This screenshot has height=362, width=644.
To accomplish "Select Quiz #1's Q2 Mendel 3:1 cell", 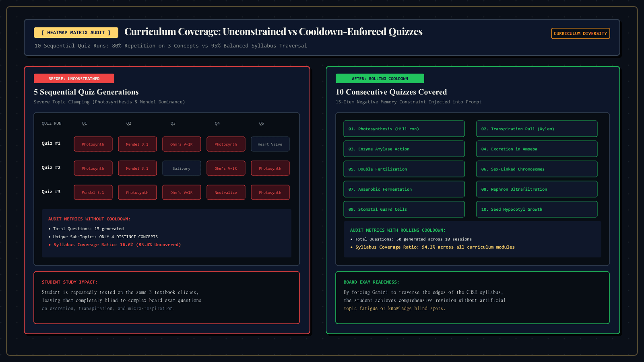I will coord(137,144).
